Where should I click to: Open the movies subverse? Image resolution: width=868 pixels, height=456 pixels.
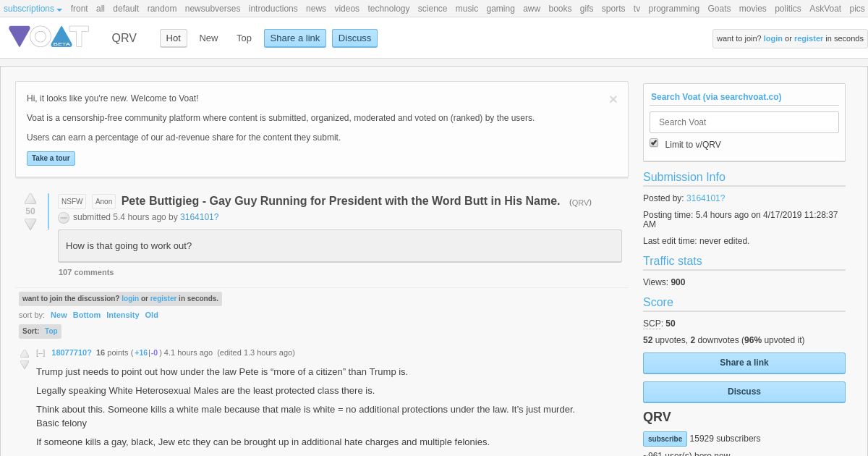click(753, 9)
